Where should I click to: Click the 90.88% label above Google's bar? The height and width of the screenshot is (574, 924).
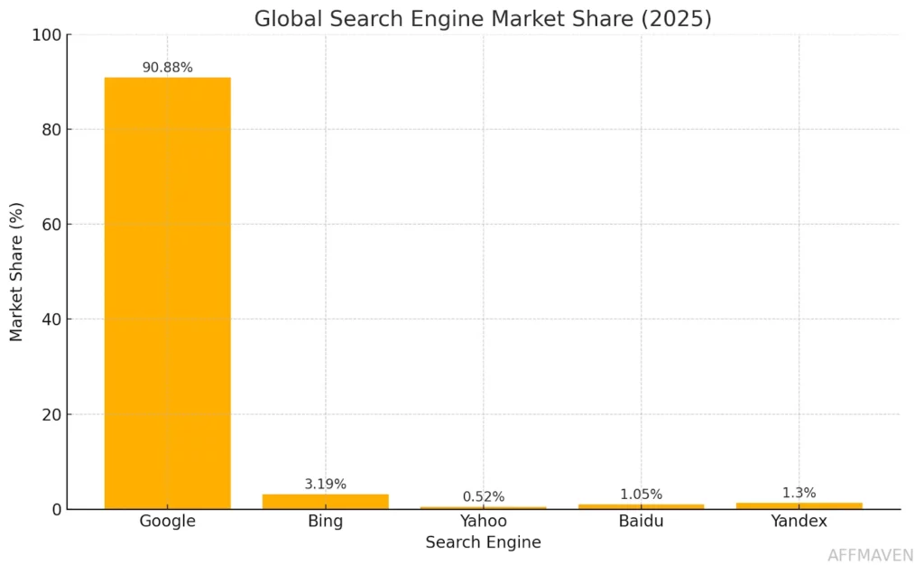[167, 66]
